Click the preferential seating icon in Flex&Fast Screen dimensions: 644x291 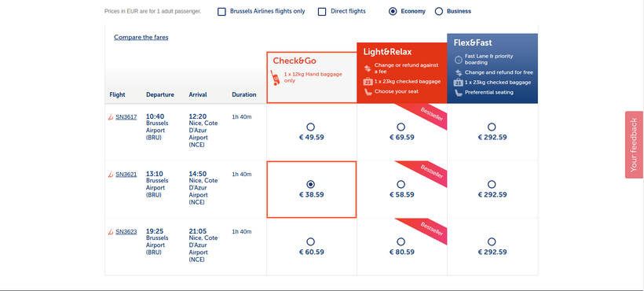[459, 93]
